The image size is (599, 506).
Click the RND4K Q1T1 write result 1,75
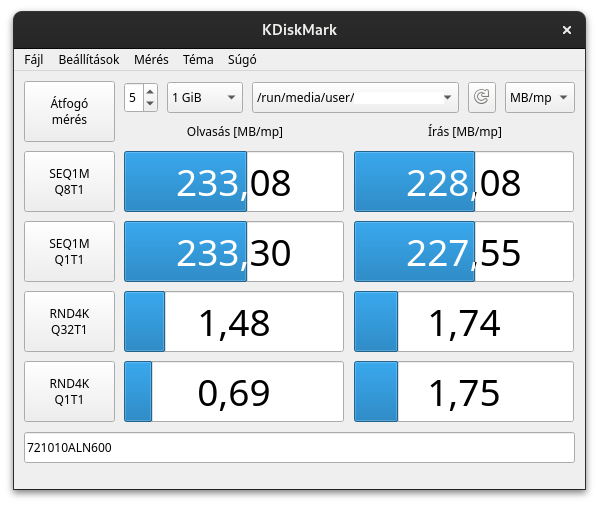tap(464, 391)
